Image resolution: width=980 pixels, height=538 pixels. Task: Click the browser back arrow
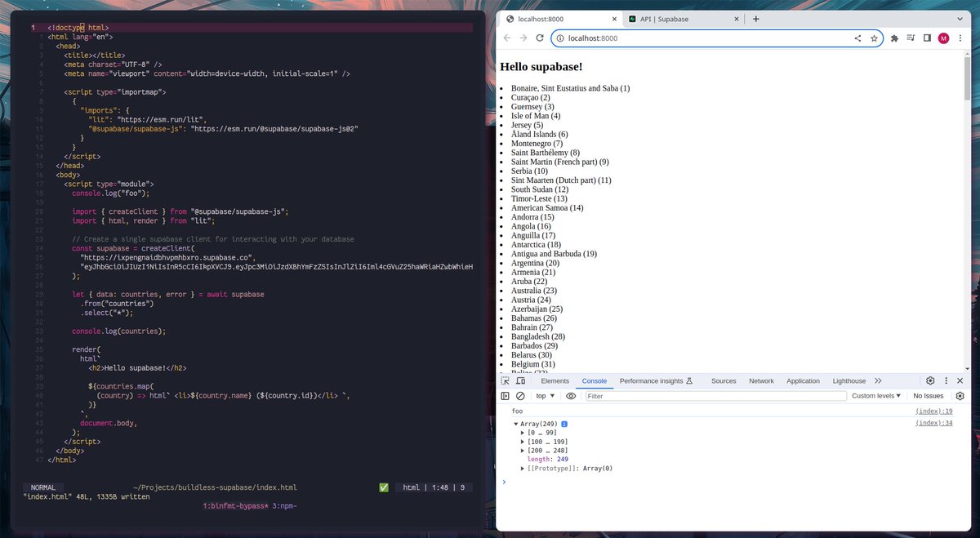tap(507, 38)
